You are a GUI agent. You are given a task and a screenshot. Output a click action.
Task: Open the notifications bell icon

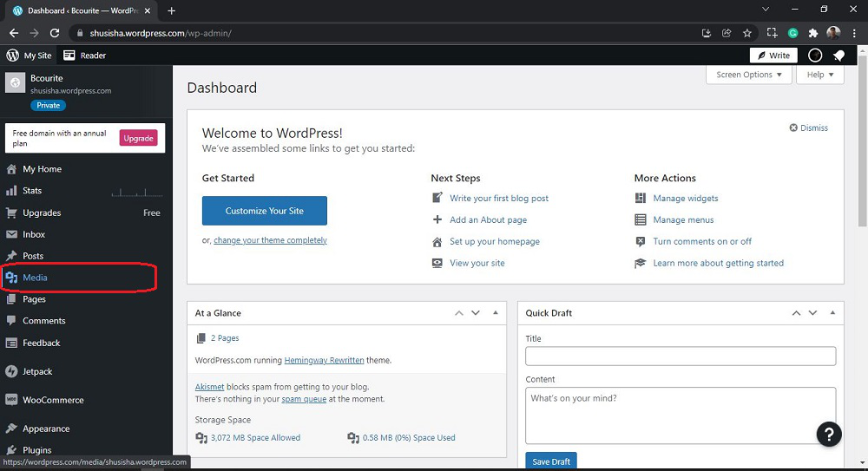tap(839, 56)
